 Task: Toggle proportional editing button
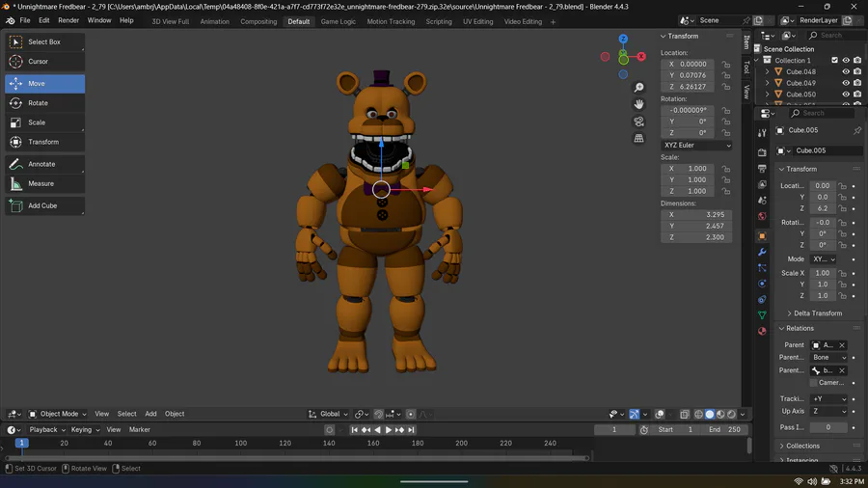tap(411, 414)
